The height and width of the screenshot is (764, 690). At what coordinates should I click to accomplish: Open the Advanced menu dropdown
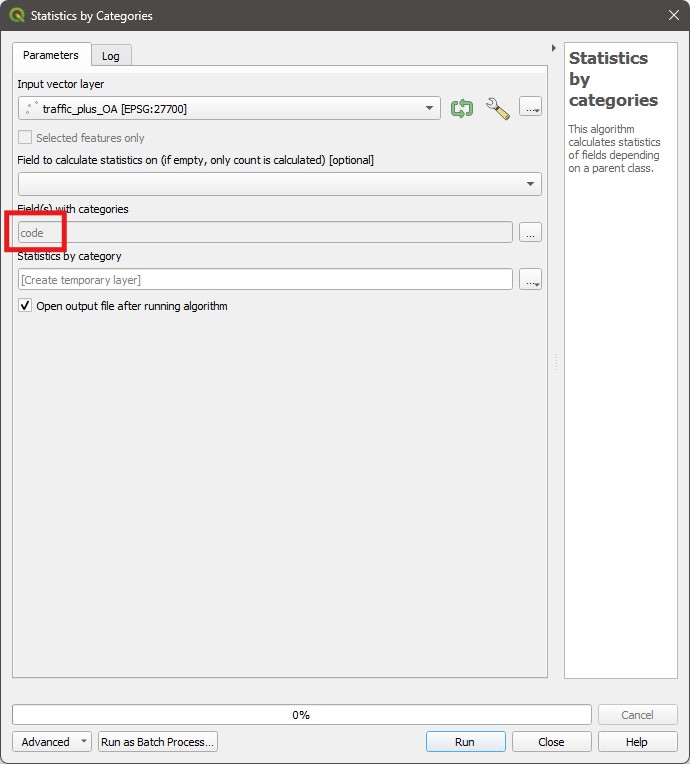click(52, 742)
